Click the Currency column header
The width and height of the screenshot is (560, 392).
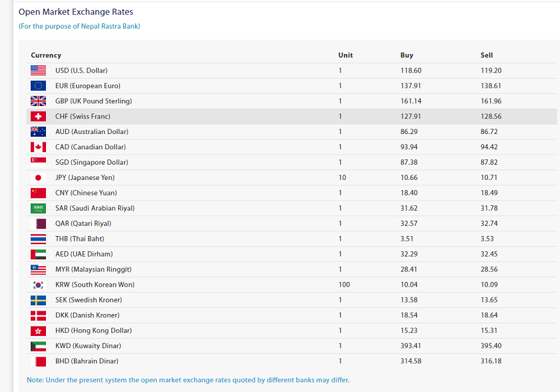(46, 55)
